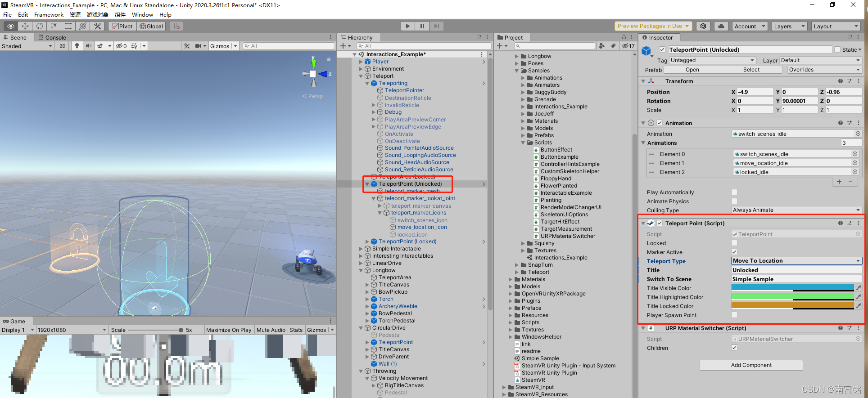This screenshot has width=868, height=398.
Task: Disable the Animation component checkbox
Action: coord(660,123)
